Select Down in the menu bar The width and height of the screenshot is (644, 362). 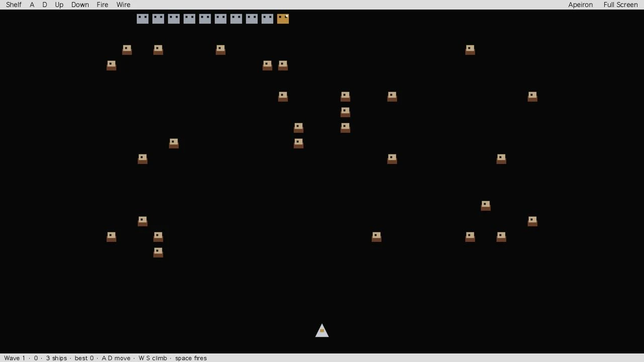tap(80, 5)
